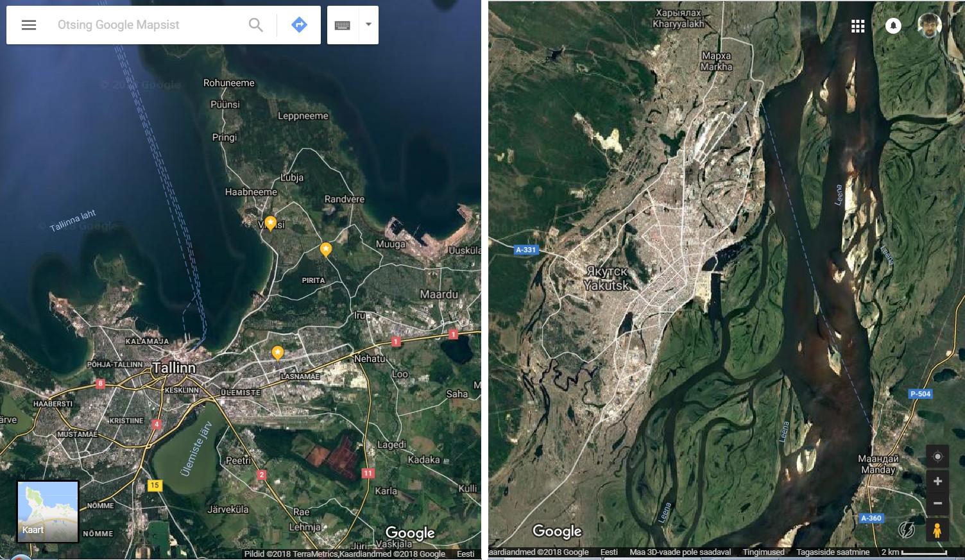Viewport: 965px width, 560px height.
Task: Click the Tagasiside saatmine link
Action: coord(833,552)
